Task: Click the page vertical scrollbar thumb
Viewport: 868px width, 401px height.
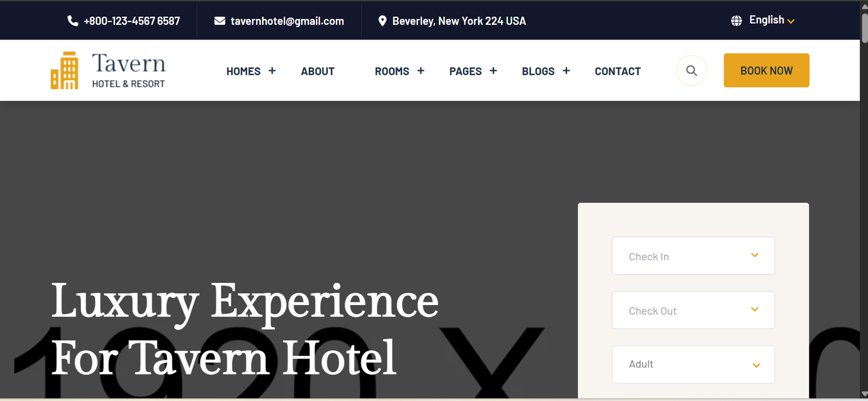Action: (x=864, y=27)
